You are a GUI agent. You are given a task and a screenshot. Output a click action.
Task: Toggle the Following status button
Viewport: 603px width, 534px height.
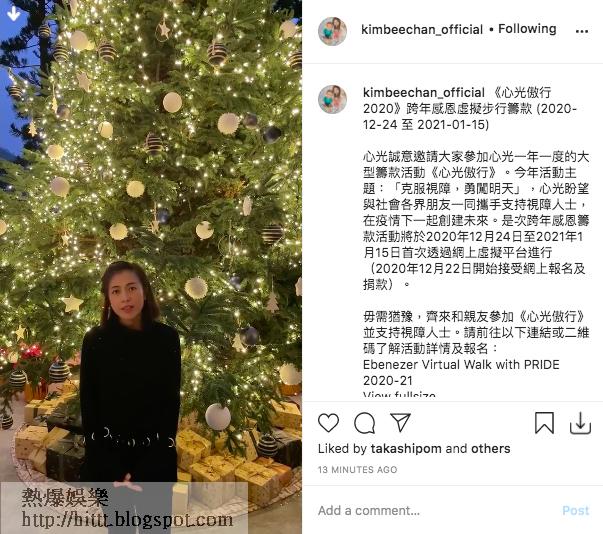[527, 29]
